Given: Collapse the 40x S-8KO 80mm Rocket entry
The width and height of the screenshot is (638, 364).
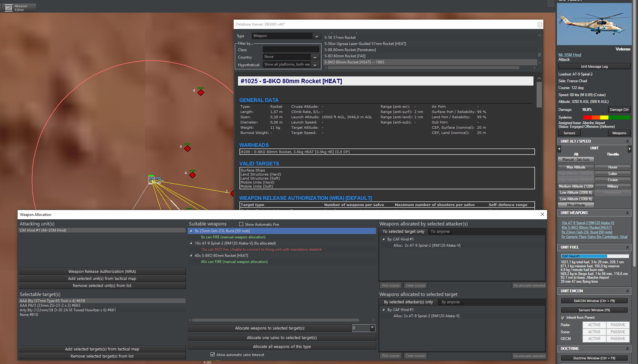Looking at the screenshot, I should (191, 256).
